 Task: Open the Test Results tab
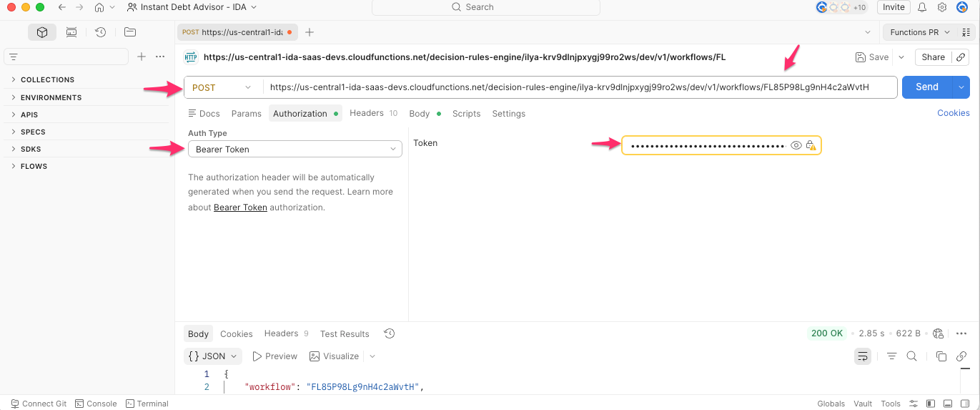click(345, 334)
